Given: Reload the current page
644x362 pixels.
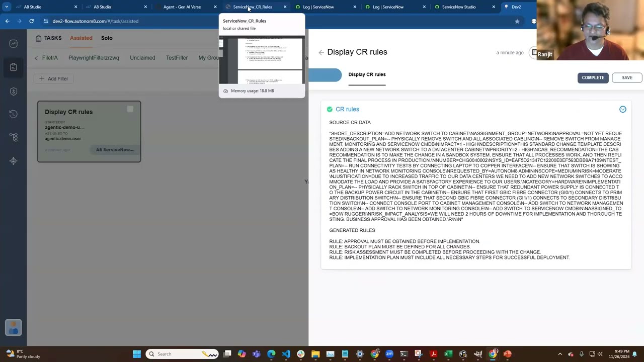Looking at the screenshot, I should 31,21.
